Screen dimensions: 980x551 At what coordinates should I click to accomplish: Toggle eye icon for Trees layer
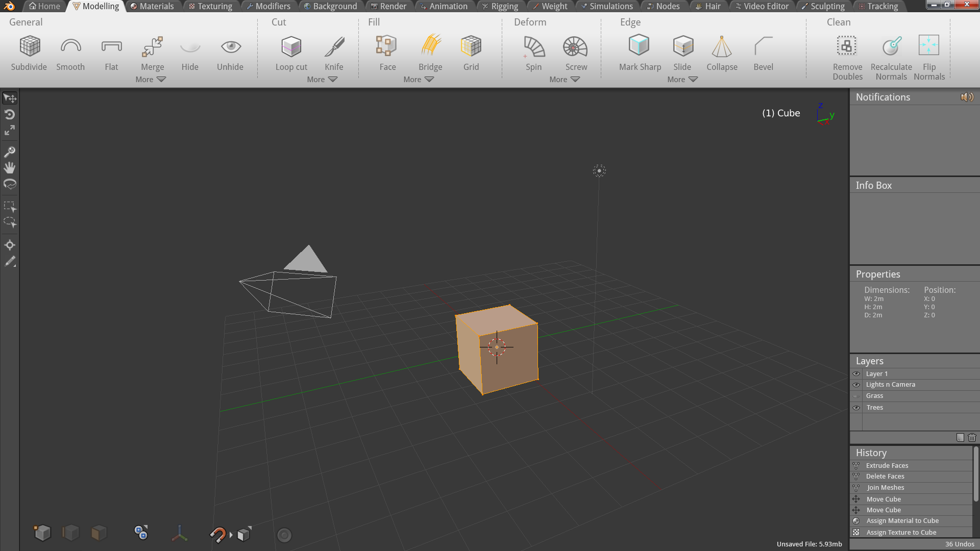pos(856,408)
